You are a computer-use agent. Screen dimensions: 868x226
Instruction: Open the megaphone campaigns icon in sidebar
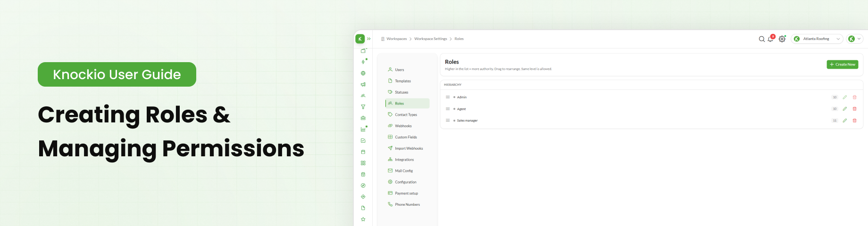[363, 84]
